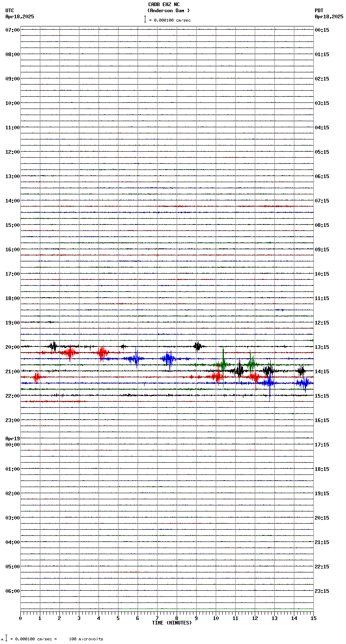Click the 23:15 PDT row label
Image resolution: width=346 pixels, height=644 pixels.
[x=322, y=591]
